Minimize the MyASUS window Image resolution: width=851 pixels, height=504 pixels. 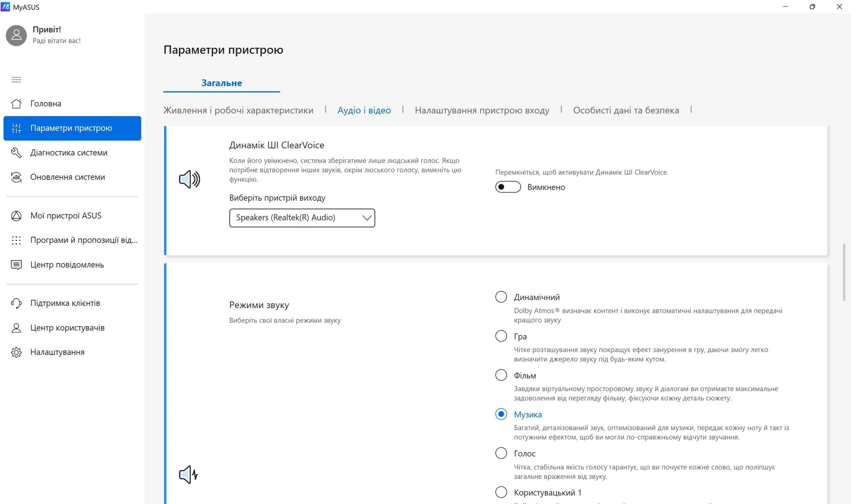click(785, 7)
